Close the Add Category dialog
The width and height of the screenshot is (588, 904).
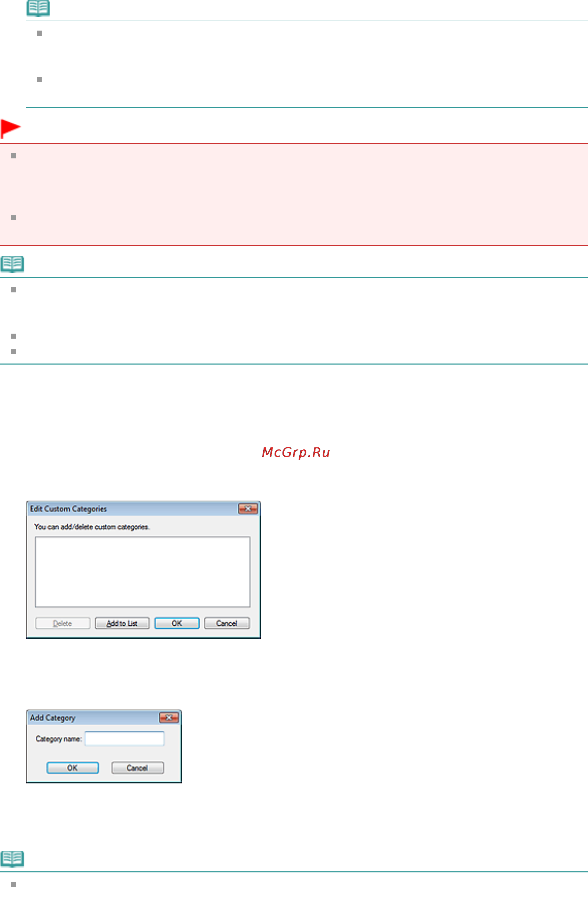pos(169,717)
